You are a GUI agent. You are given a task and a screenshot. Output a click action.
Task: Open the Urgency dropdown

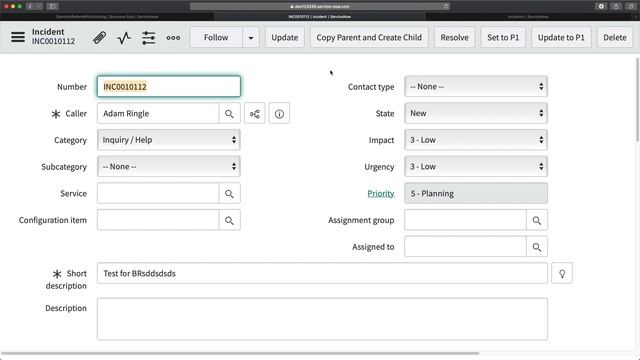[x=476, y=167]
